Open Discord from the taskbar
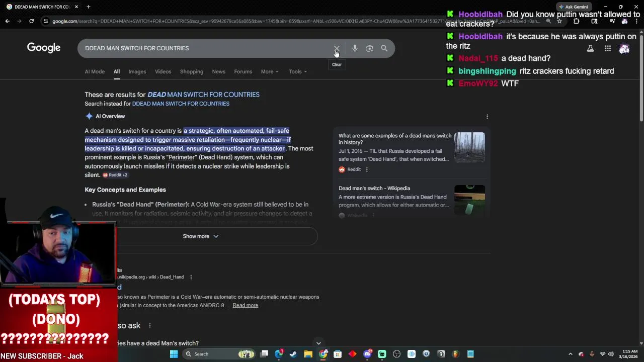Image resolution: width=644 pixels, height=362 pixels. tap(367, 354)
